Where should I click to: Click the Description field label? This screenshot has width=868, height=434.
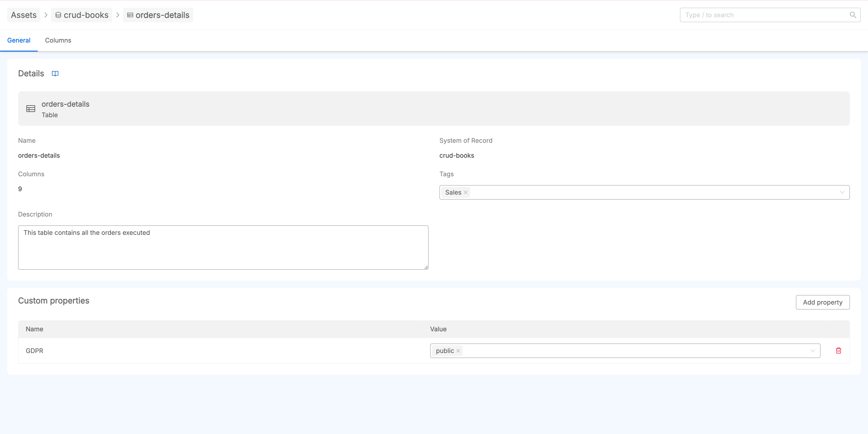tap(35, 214)
